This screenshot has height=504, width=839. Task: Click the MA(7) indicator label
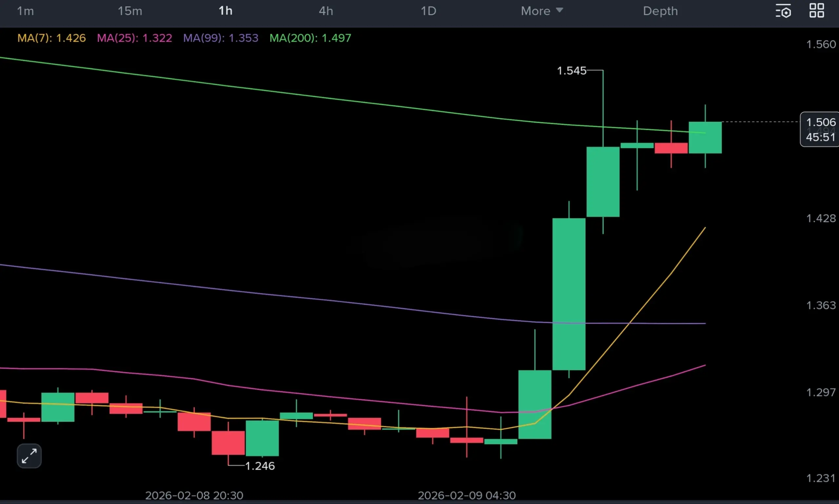[x=51, y=38]
